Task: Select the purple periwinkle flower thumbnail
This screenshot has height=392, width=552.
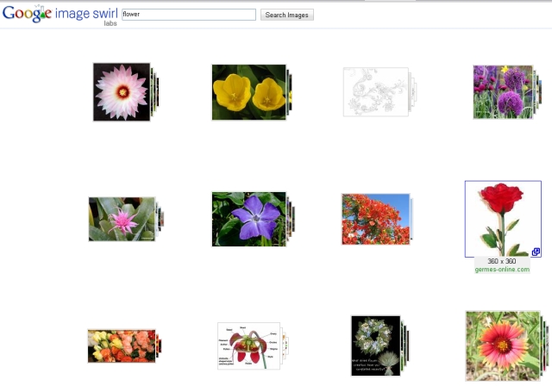Action: [x=248, y=219]
